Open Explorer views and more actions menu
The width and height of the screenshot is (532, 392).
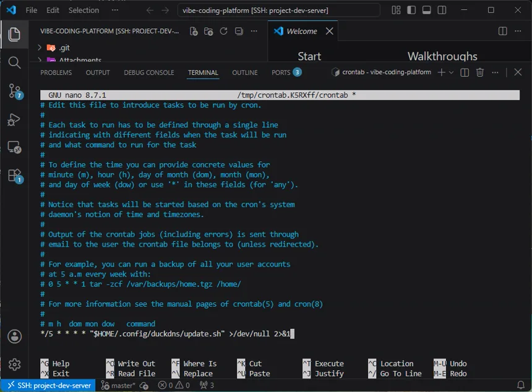point(254,31)
